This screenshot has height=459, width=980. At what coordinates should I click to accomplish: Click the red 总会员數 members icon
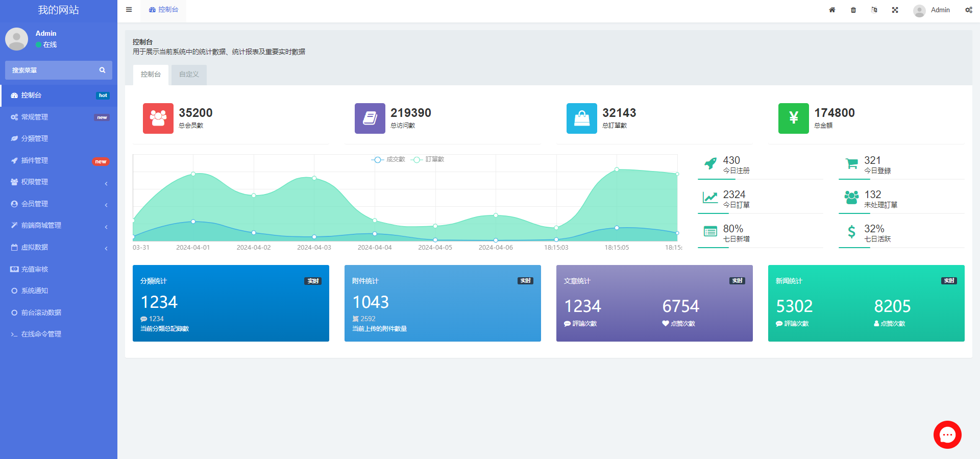158,118
